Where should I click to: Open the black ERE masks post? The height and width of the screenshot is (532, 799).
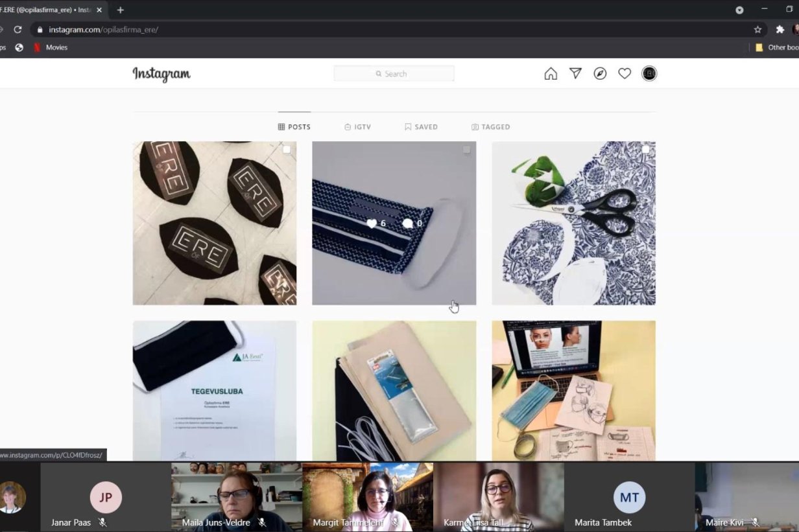[x=215, y=223]
